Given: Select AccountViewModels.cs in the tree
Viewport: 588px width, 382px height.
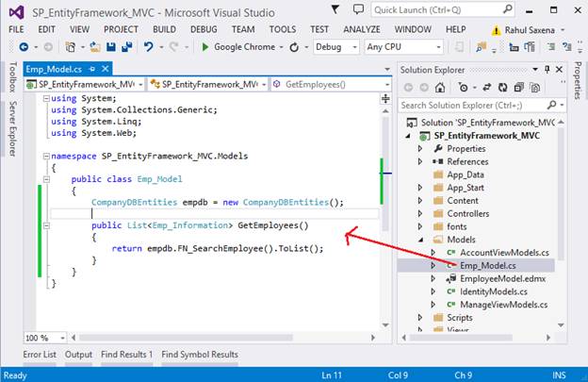Looking at the screenshot, I should point(504,253).
